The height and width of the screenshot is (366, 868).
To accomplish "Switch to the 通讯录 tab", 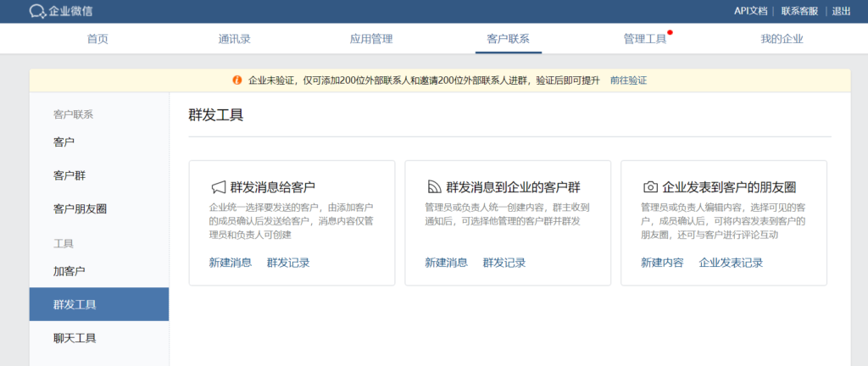I will (x=234, y=39).
